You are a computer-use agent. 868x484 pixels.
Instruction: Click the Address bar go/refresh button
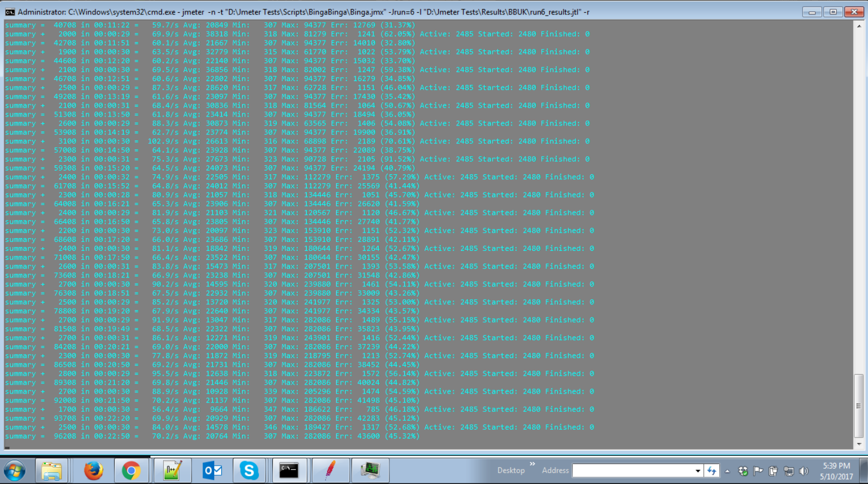pyautogui.click(x=712, y=471)
